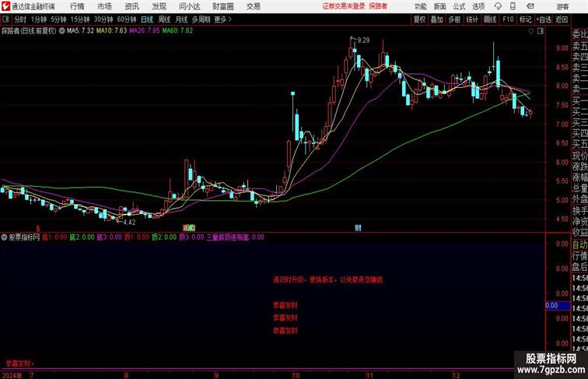Click the 2024年 date label on time axis

tap(12, 375)
